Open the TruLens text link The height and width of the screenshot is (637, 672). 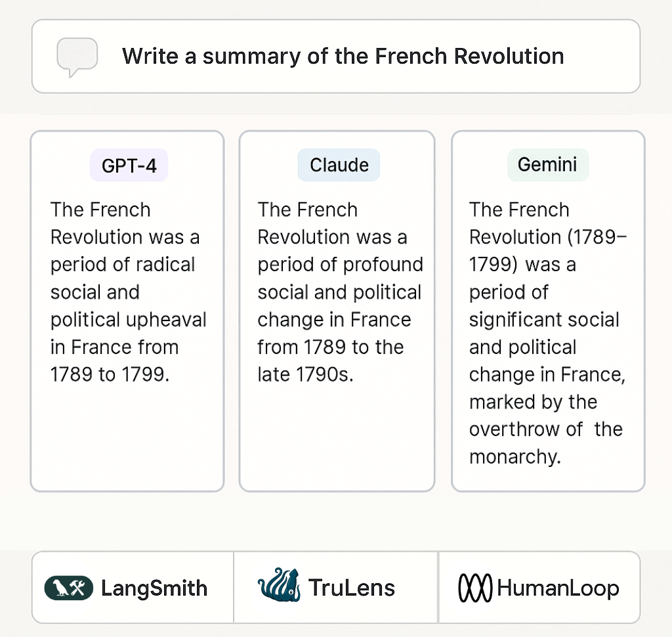tap(352, 588)
